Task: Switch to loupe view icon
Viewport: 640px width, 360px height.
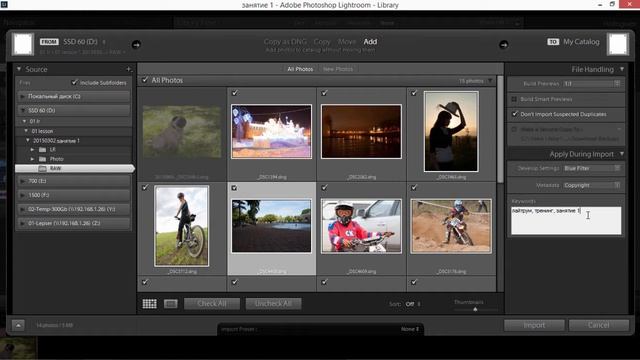Action: click(171, 304)
